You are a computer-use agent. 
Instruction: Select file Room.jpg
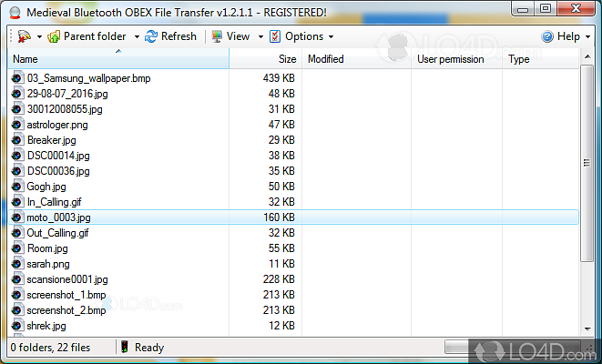point(47,248)
